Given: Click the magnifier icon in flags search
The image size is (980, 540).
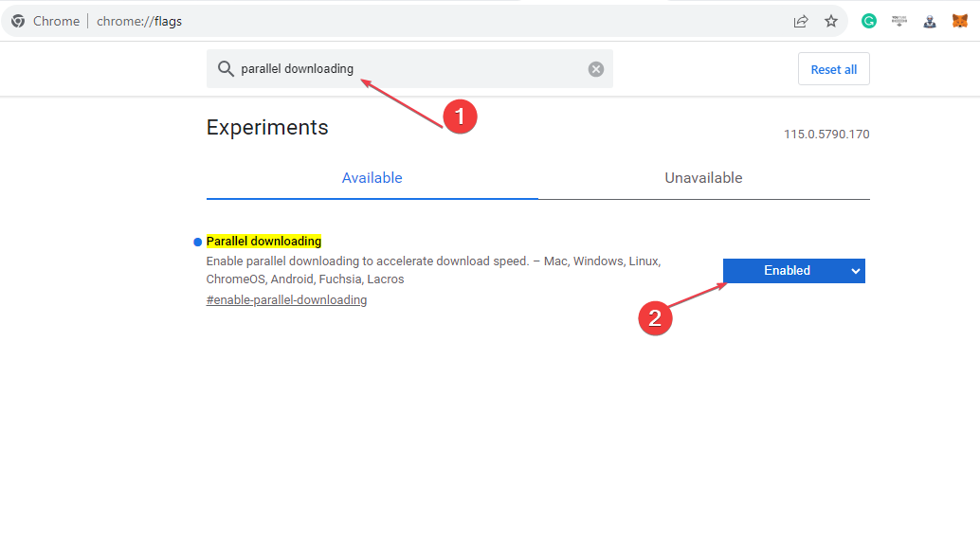Looking at the screenshot, I should 226,69.
